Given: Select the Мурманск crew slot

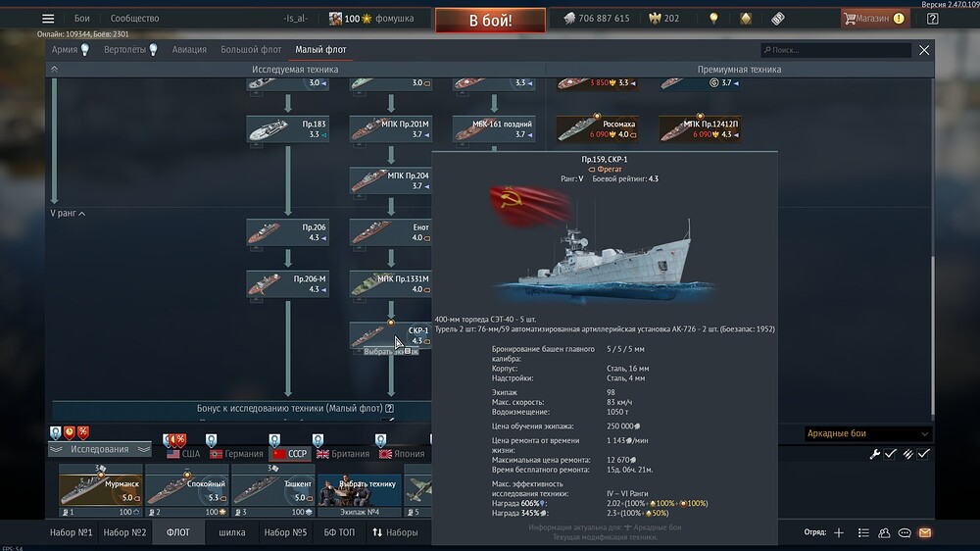Looking at the screenshot, I should (x=101, y=490).
